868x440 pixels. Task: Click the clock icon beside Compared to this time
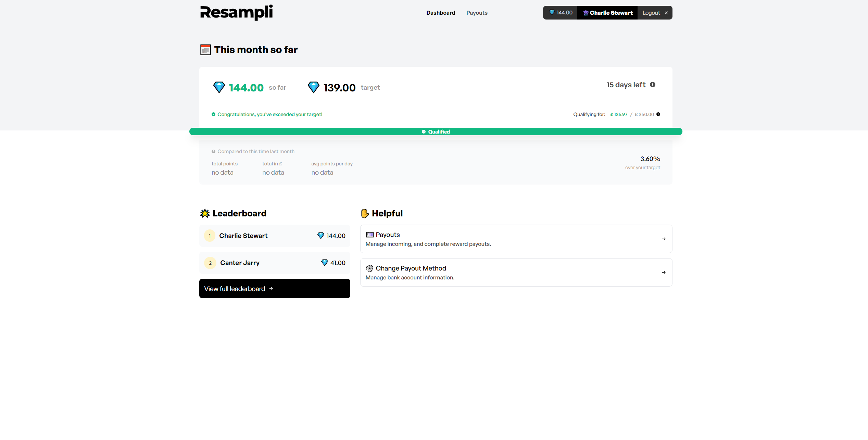pyautogui.click(x=213, y=151)
